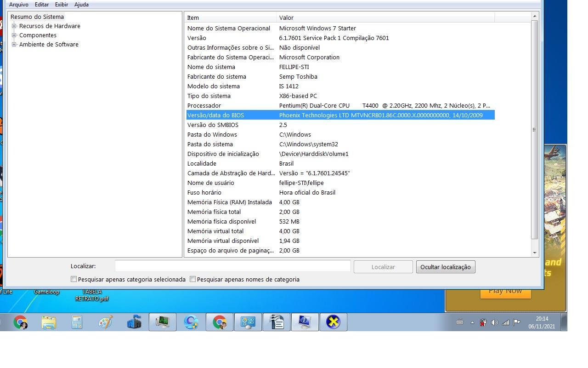
Task: Click the greyed Localizar button
Action: tap(383, 267)
